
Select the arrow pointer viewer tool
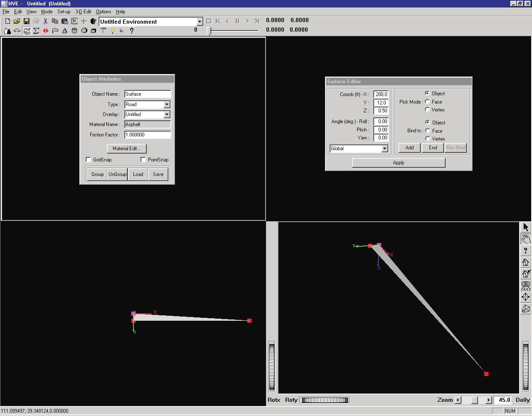pos(526,227)
